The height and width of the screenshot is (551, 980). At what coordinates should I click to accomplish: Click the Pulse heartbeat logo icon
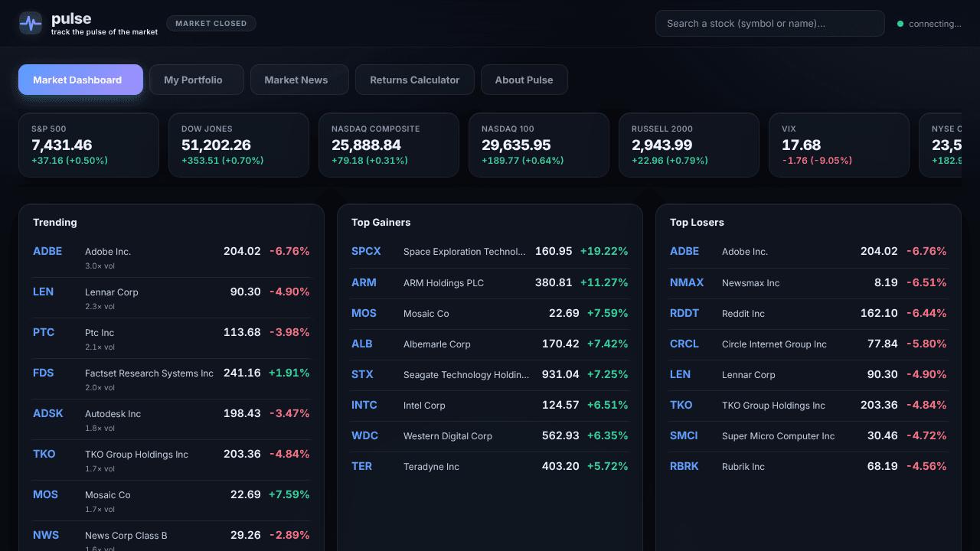[x=31, y=24]
